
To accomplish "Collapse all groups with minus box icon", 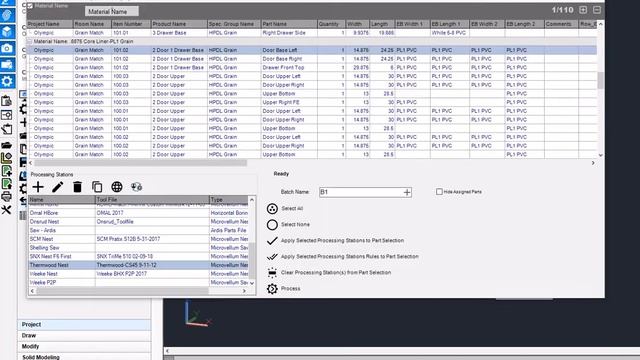I will (597, 10).
